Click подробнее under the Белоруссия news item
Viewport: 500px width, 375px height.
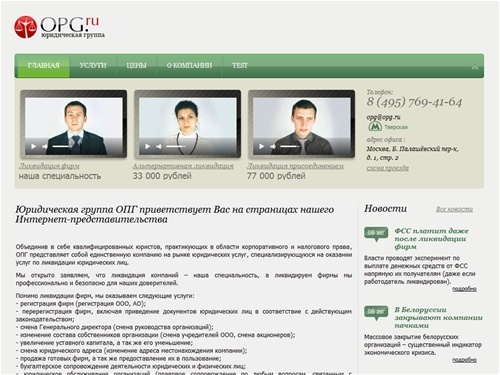(x=464, y=360)
